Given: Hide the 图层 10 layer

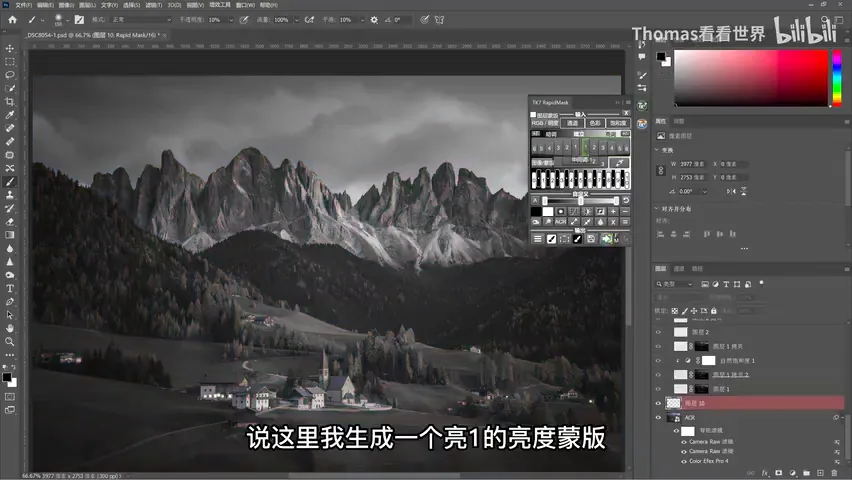Looking at the screenshot, I should 658,403.
